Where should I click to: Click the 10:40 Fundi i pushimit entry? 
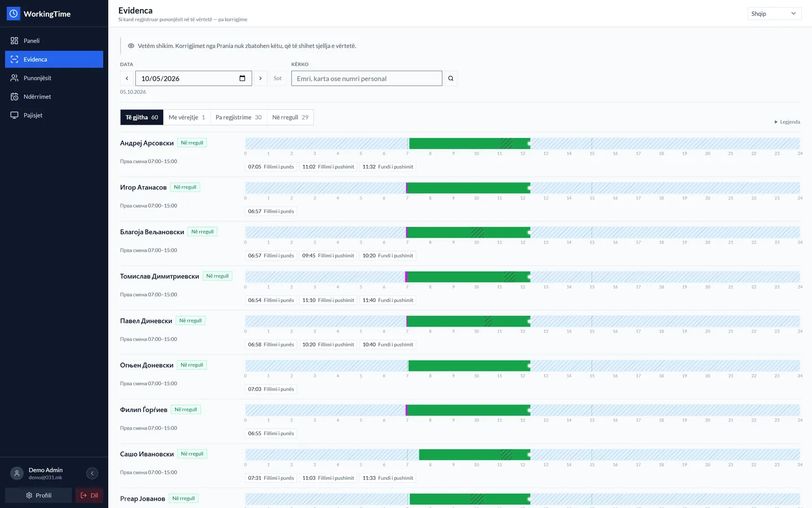388,345
